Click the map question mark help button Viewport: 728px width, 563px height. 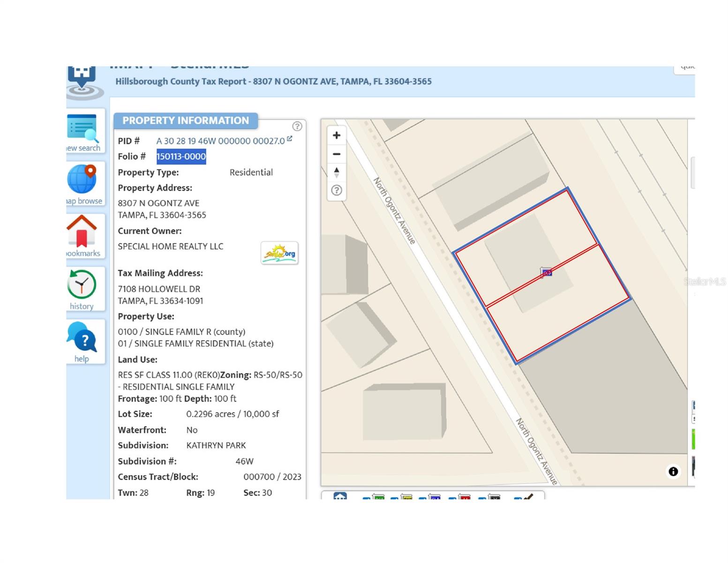pos(337,190)
